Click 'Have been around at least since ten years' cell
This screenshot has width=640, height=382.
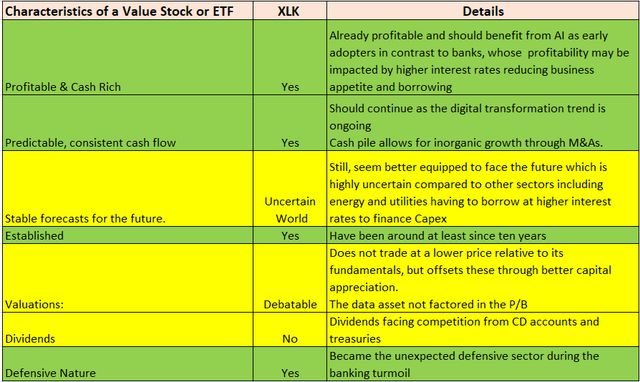[483, 235]
